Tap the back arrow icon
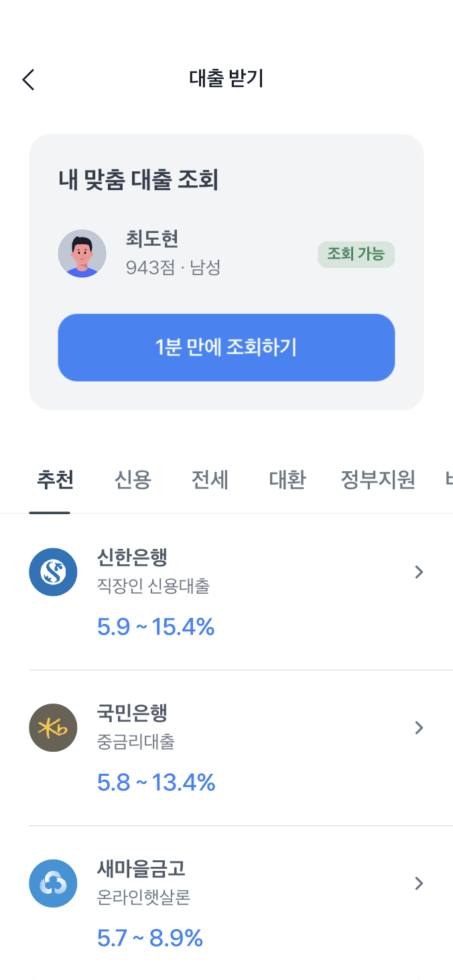 [28, 79]
